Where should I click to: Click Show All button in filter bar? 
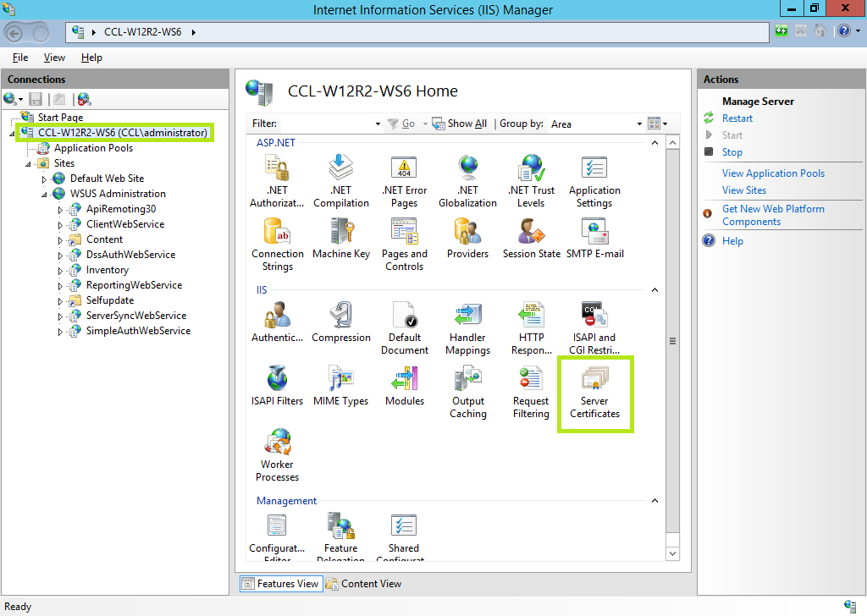pyautogui.click(x=460, y=124)
